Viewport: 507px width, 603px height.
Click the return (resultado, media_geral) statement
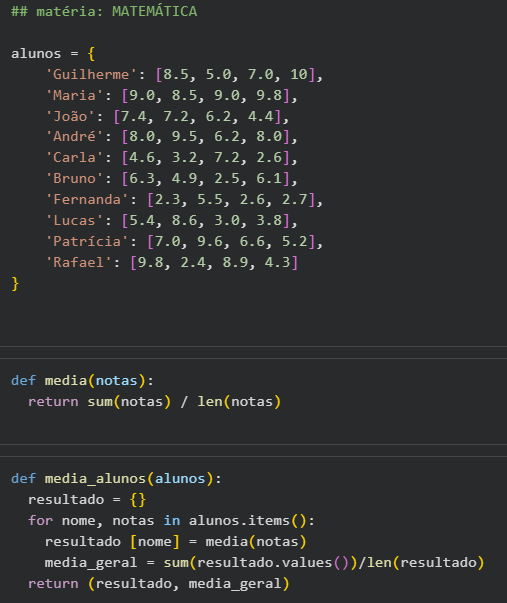[158, 584]
